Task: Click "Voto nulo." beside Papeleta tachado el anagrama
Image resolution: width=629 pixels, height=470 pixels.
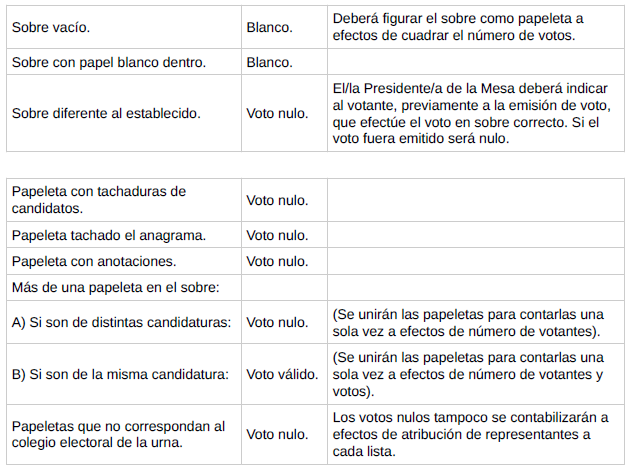Action: pyautogui.click(x=277, y=235)
